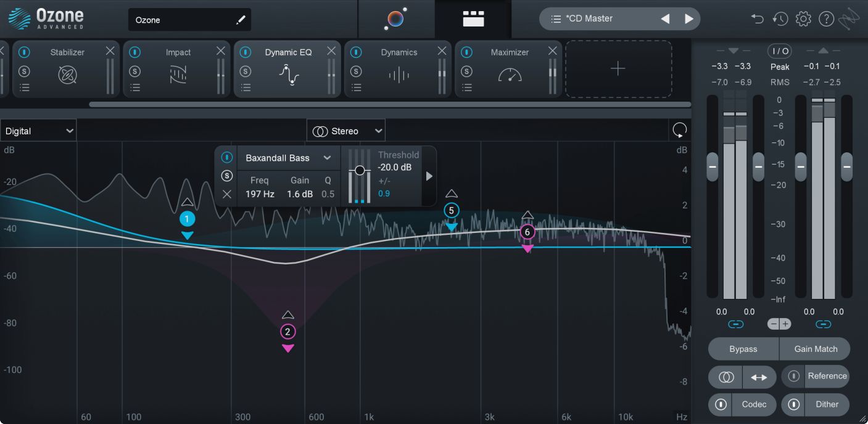Image resolution: width=868 pixels, height=424 pixels.
Task: Rename preset using the pencil icon
Action: click(240, 20)
